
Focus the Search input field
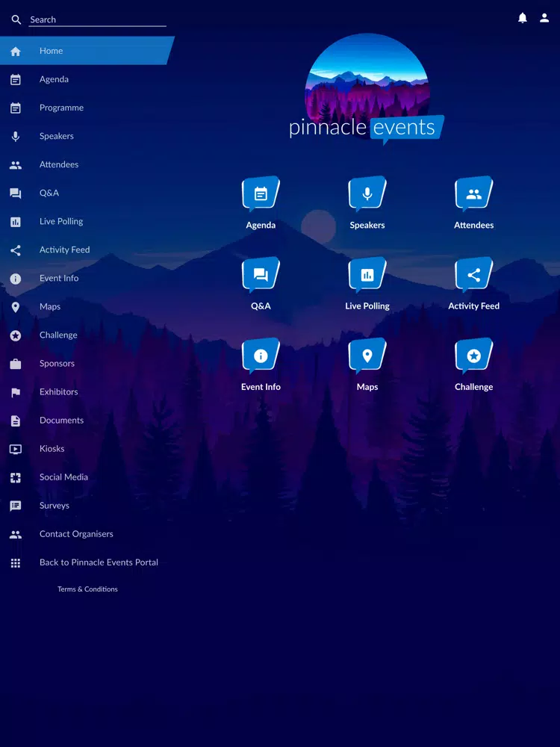click(97, 19)
